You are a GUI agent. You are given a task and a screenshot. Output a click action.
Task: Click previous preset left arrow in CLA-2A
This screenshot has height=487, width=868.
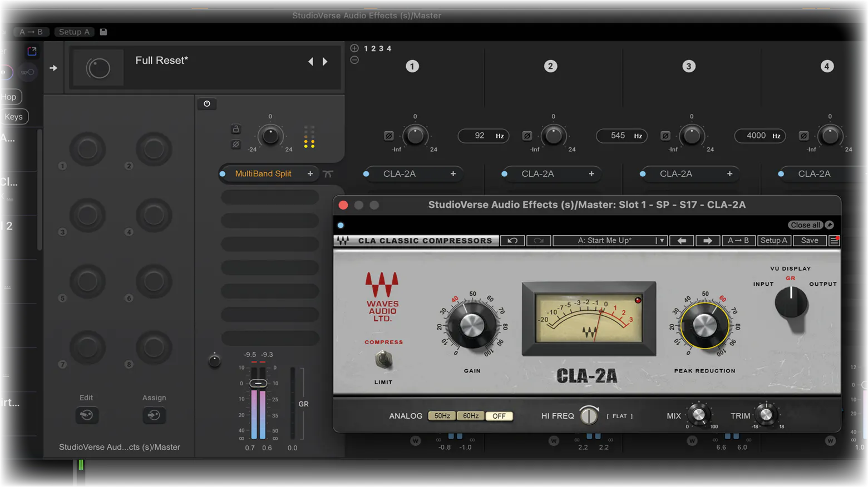[682, 241]
